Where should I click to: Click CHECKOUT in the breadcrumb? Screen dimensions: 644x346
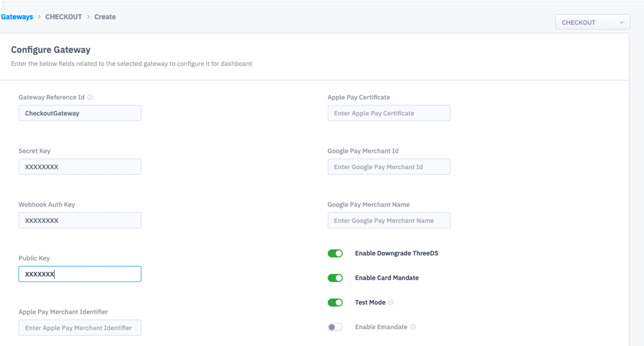pos(64,17)
